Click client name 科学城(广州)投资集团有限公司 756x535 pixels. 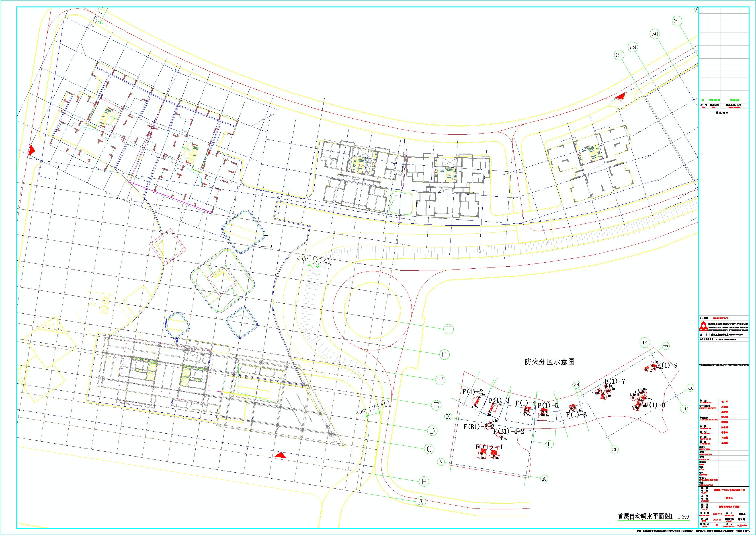point(729,490)
